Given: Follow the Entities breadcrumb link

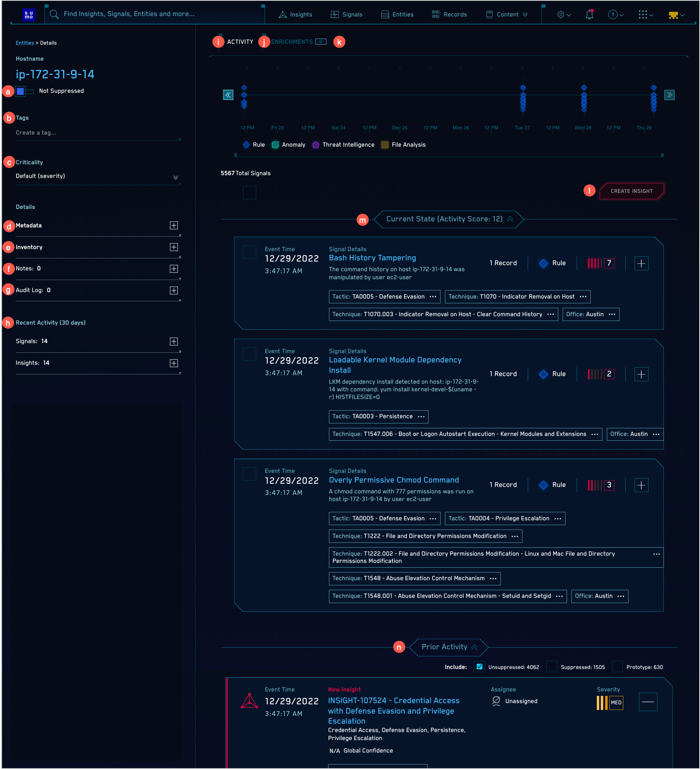Looking at the screenshot, I should [x=24, y=43].
